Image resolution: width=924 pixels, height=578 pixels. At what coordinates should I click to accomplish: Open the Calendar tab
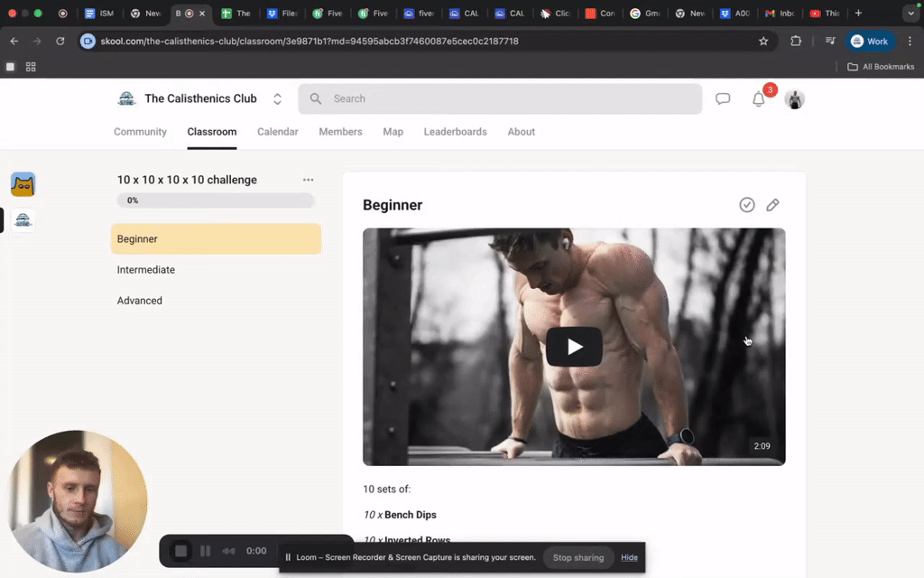pyautogui.click(x=278, y=132)
